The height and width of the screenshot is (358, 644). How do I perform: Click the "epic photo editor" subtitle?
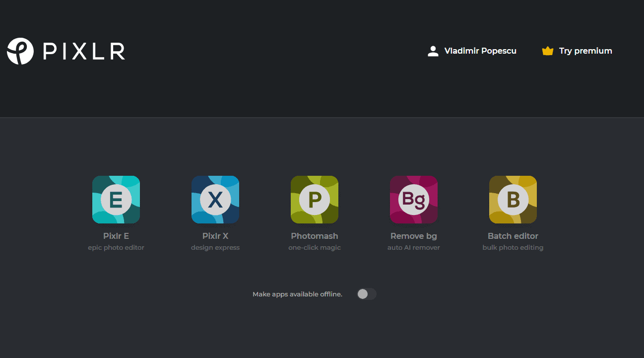116,247
